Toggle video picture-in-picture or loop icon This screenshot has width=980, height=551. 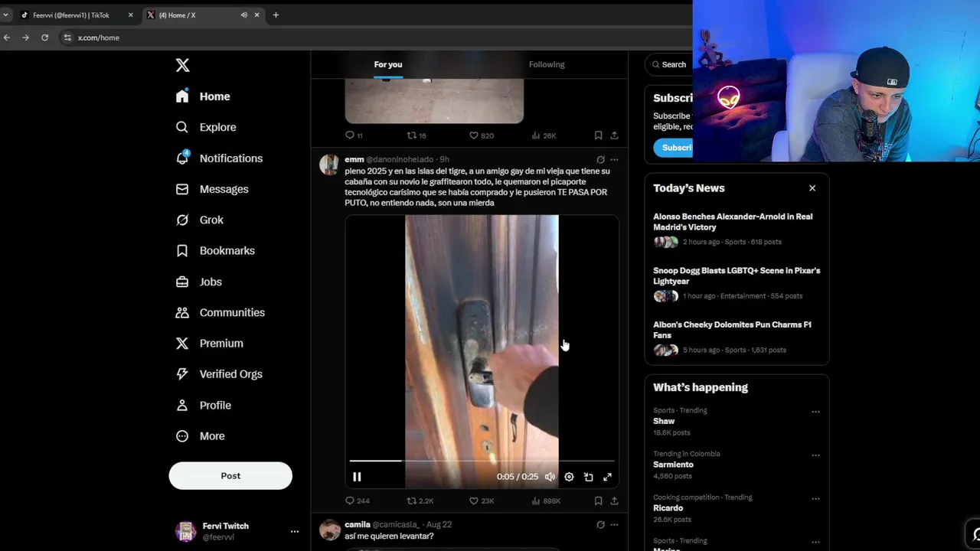click(x=588, y=477)
